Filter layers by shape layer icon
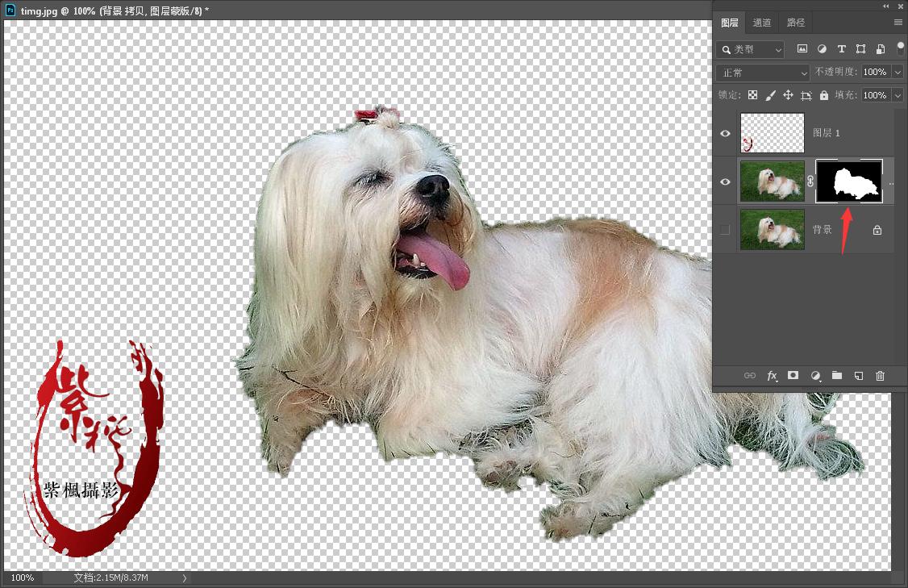This screenshot has width=908, height=588. pos(861,49)
